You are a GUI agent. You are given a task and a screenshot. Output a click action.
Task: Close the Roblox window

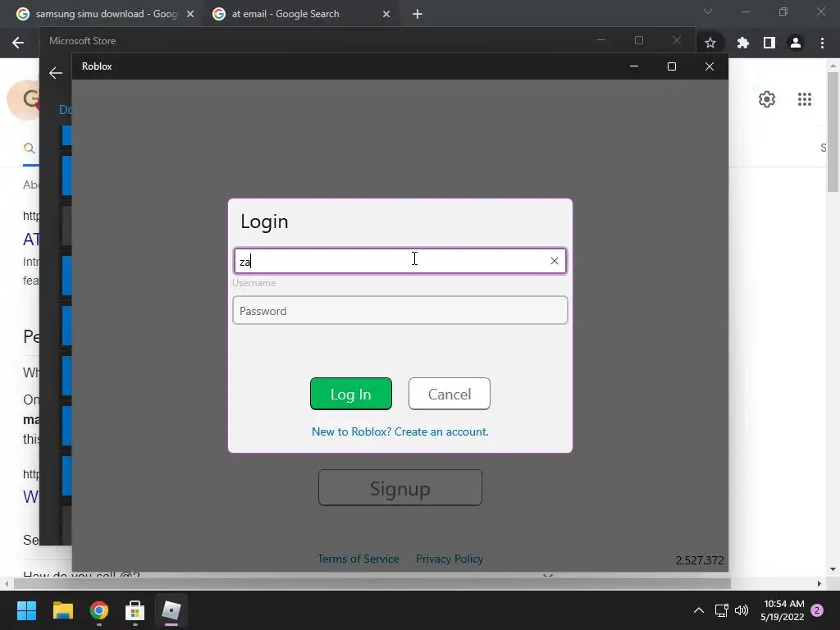[x=710, y=66]
